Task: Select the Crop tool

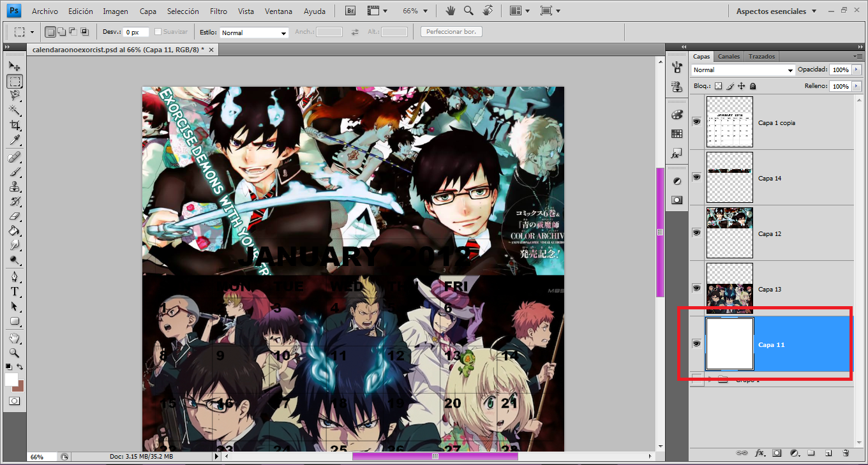Action: tap(14, 126)
